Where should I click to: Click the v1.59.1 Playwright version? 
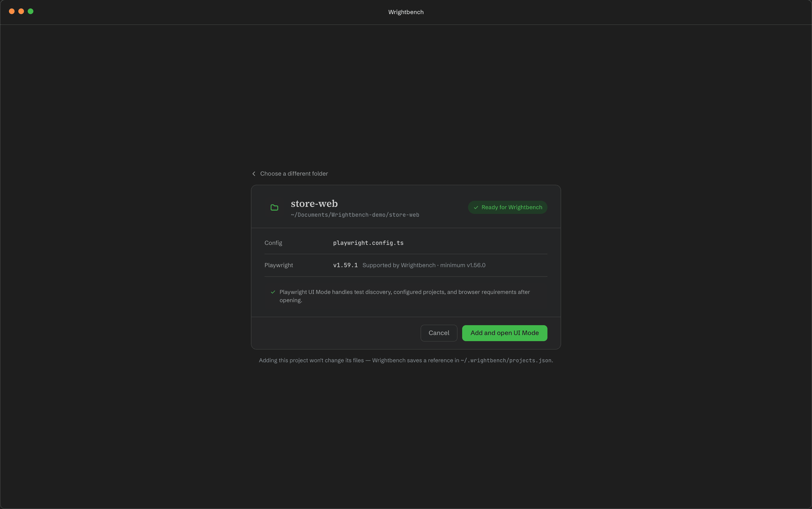coord(345,265)
